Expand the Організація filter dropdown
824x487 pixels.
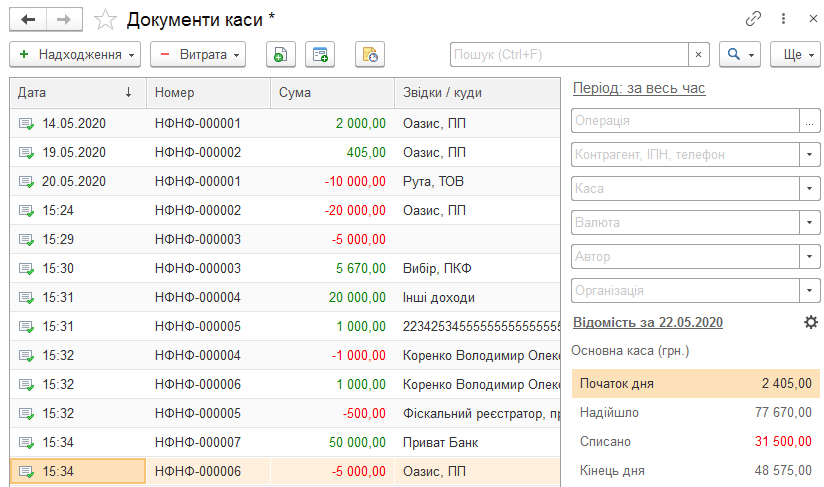(x=809, y=291)
